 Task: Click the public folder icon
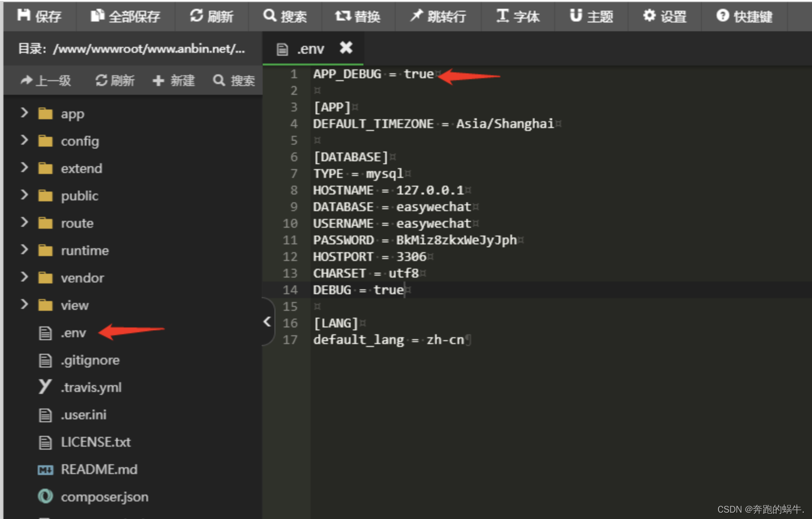click(45, 196)
